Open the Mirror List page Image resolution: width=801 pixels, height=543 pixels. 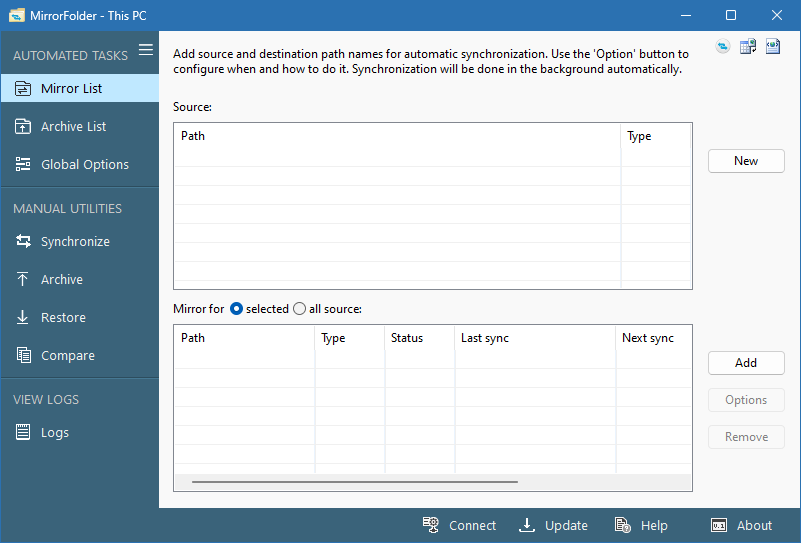click(x=80, y=88)
